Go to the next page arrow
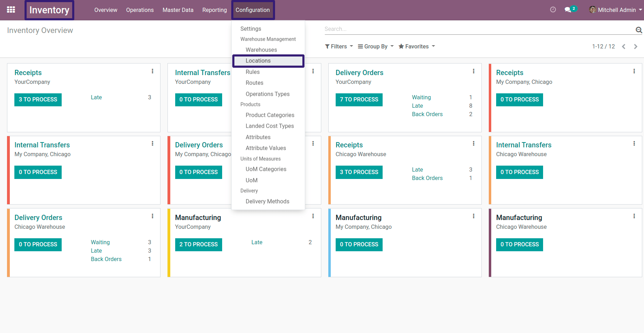 point(636,46)
